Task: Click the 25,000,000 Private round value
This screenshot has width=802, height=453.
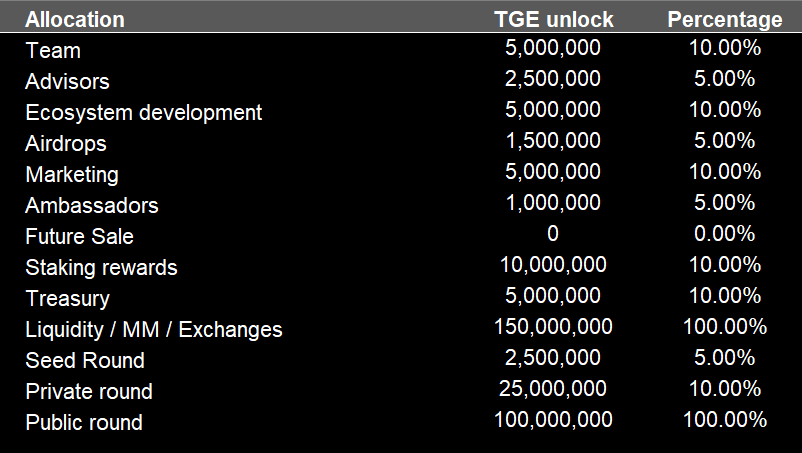Action: [553, 389]
